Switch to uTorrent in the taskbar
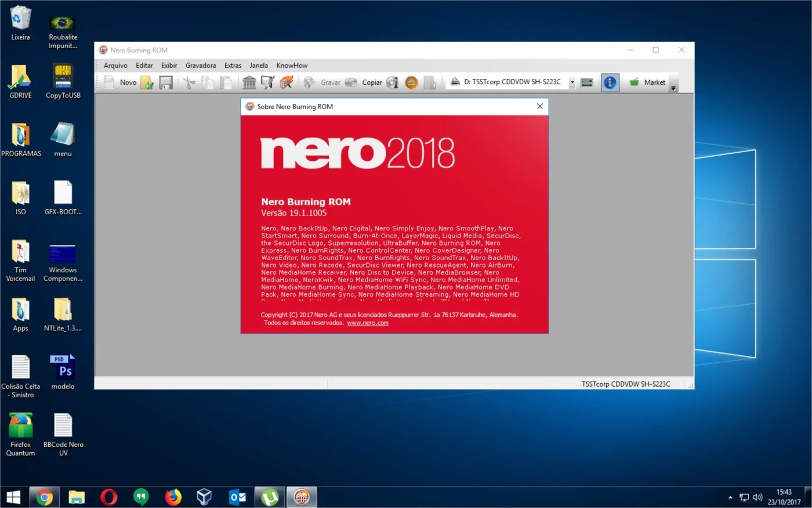 point(269,498)
